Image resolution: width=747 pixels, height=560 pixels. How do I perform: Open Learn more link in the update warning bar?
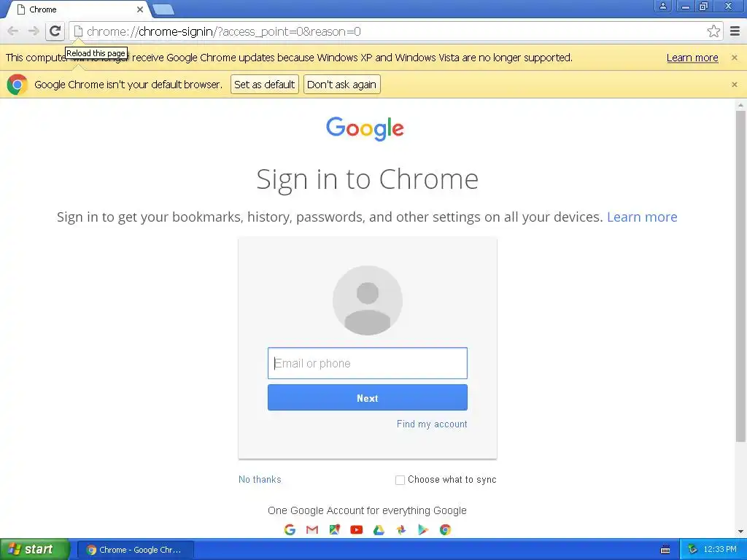tap(692, 58)
